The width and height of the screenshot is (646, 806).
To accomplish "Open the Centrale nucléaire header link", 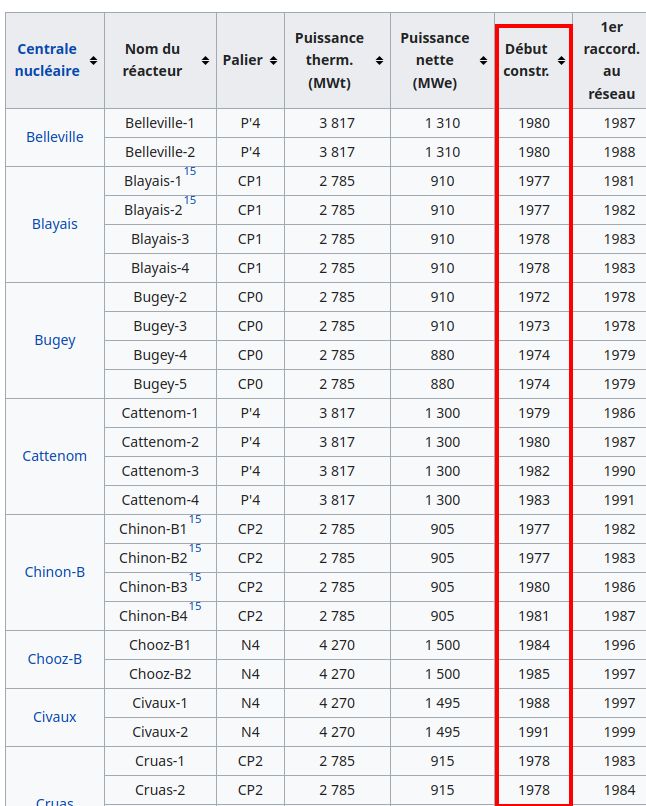I will 47,60.
